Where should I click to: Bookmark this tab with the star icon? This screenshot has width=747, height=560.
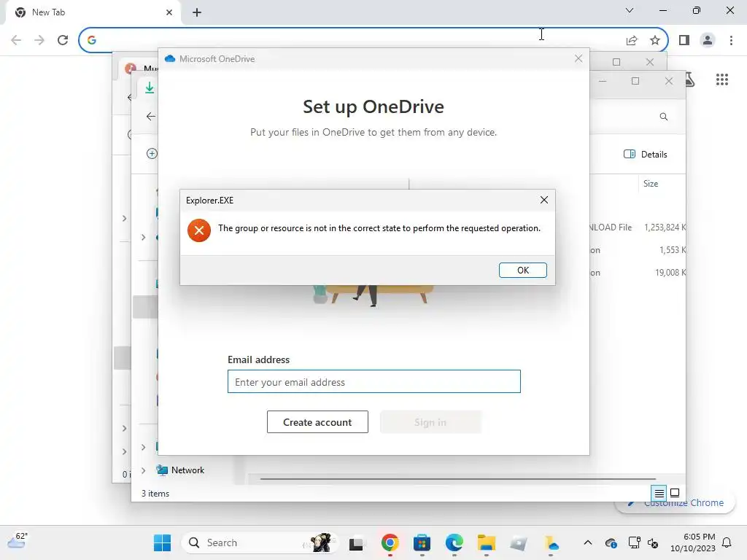[655, 41]
